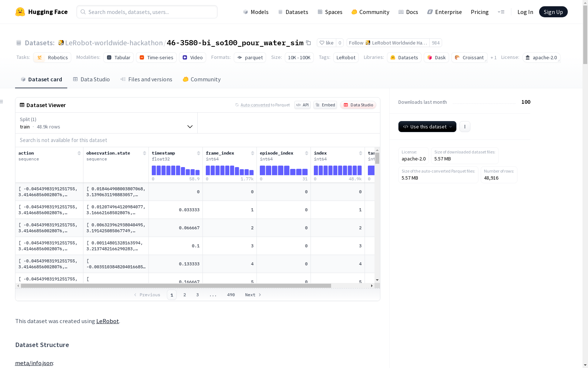Go to page 2 of the table

click(x=184, y=295)
